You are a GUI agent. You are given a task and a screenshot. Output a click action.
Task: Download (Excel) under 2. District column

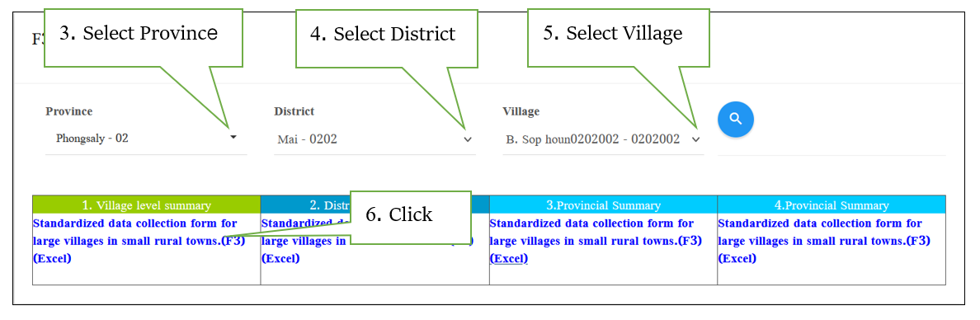tap(280, 259)
